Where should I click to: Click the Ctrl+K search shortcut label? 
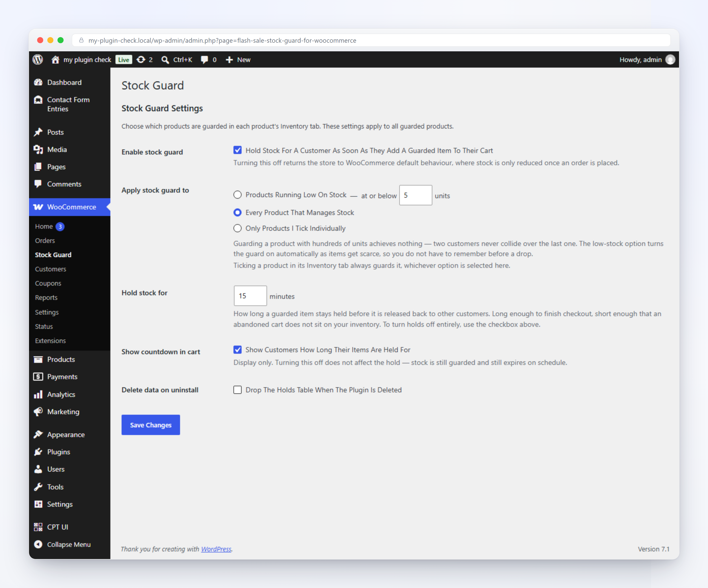click(x=183, y=60)
